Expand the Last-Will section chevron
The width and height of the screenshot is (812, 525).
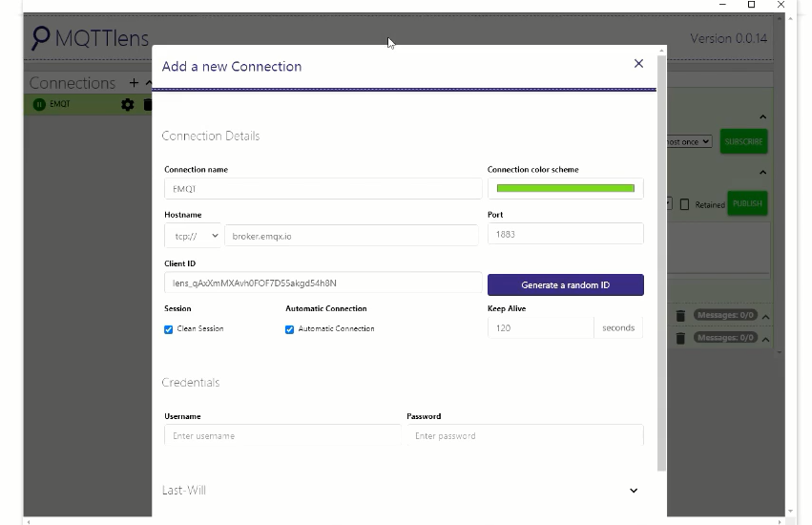coord(634,491)
